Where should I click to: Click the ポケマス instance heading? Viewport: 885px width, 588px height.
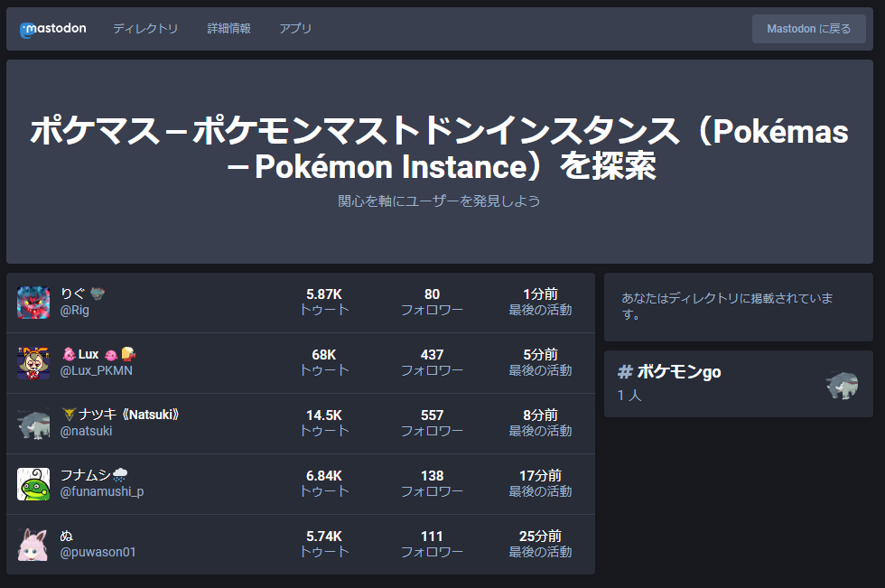439,148
